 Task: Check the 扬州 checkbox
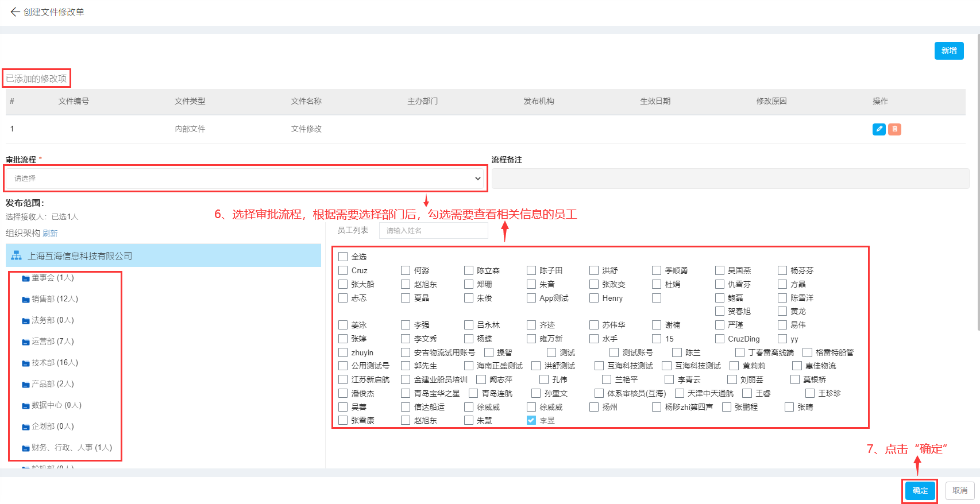[594, 407]
